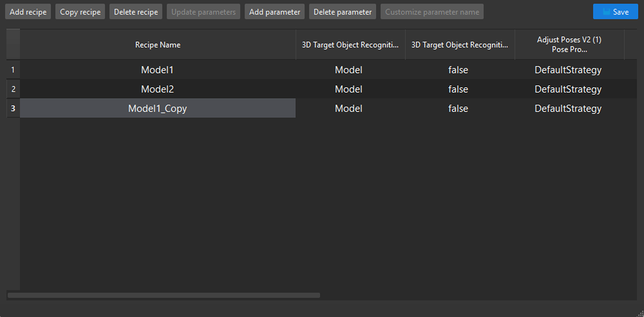Select the Model2 recipe name cell
Viewport: 644px width, 317px height.
click(x=157, y=89)
